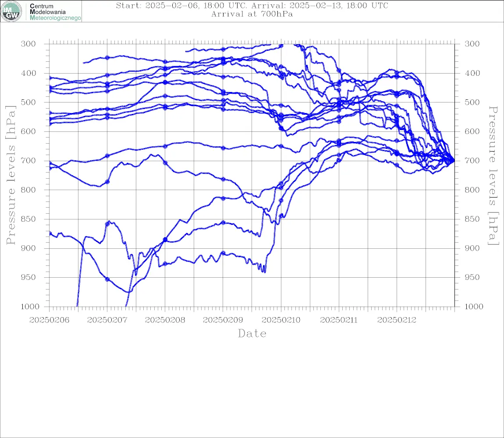Click the right 'Pressure levels [hPa]' axis title
504x438 pixels.
point(493,175)
